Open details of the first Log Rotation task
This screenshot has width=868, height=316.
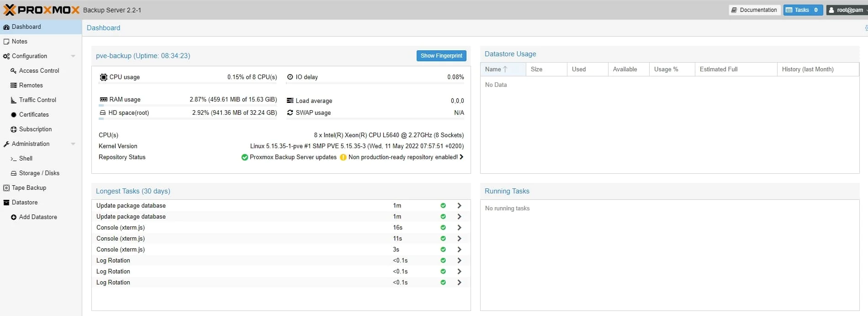coord(459,260)
